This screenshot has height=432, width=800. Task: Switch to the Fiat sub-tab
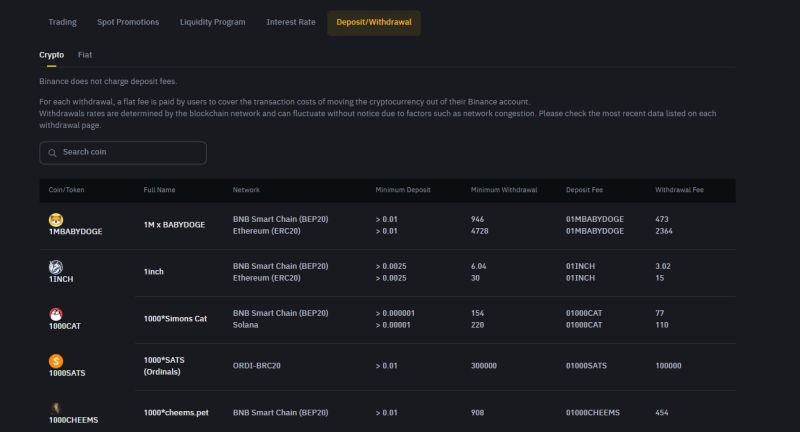tap(85, 55)
